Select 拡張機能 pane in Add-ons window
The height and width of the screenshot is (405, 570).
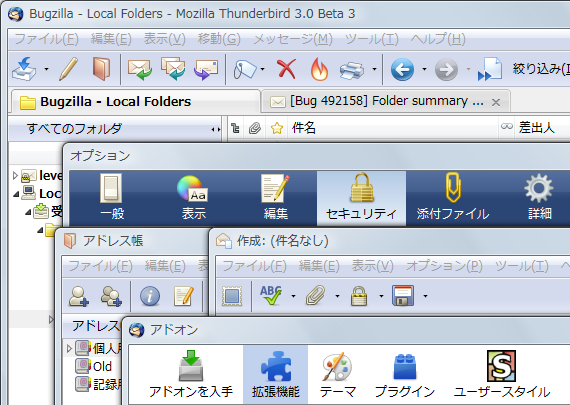click(x=276, y=374)
